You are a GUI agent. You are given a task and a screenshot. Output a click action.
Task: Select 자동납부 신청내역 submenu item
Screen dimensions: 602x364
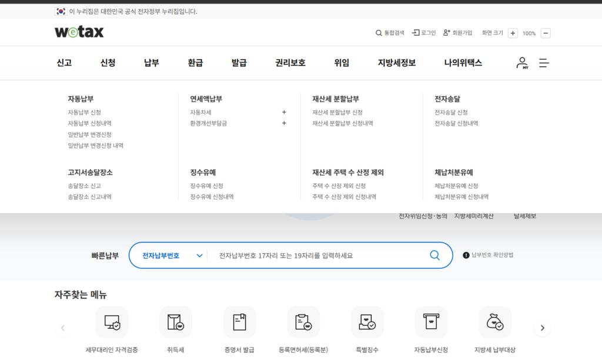tap(89, 123)
